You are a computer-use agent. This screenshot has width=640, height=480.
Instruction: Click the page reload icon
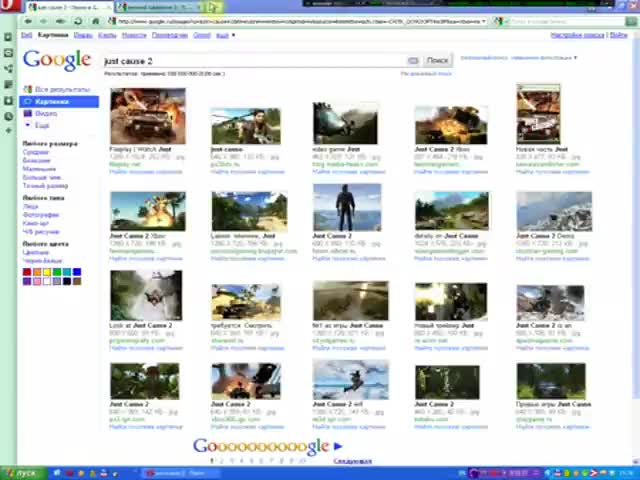point(78,21)
